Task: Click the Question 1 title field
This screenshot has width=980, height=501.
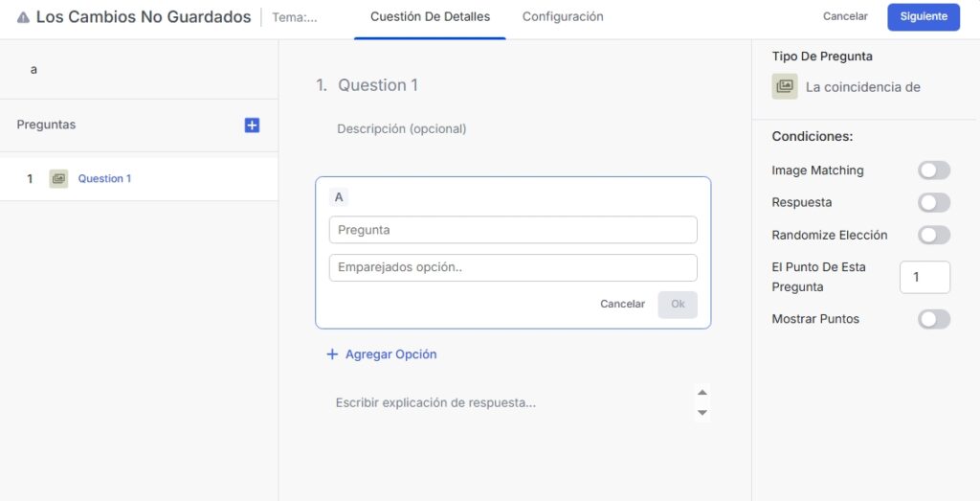Action: 377,85
